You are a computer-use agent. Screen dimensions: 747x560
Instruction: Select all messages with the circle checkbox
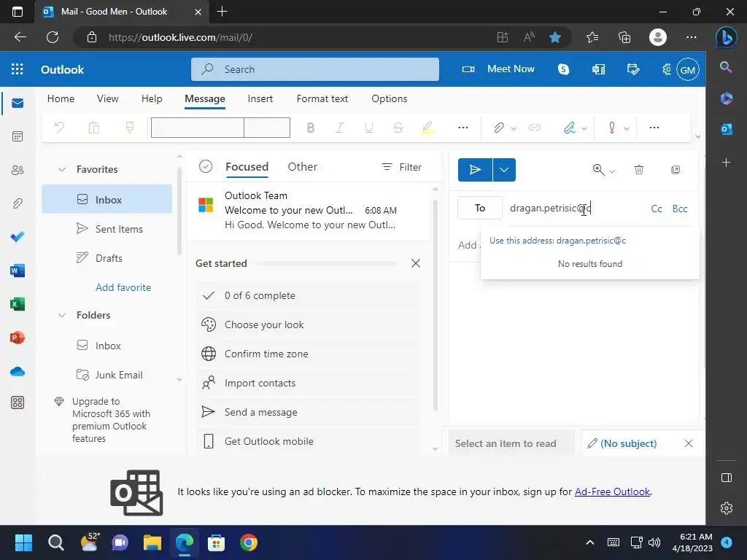[206, 167]
